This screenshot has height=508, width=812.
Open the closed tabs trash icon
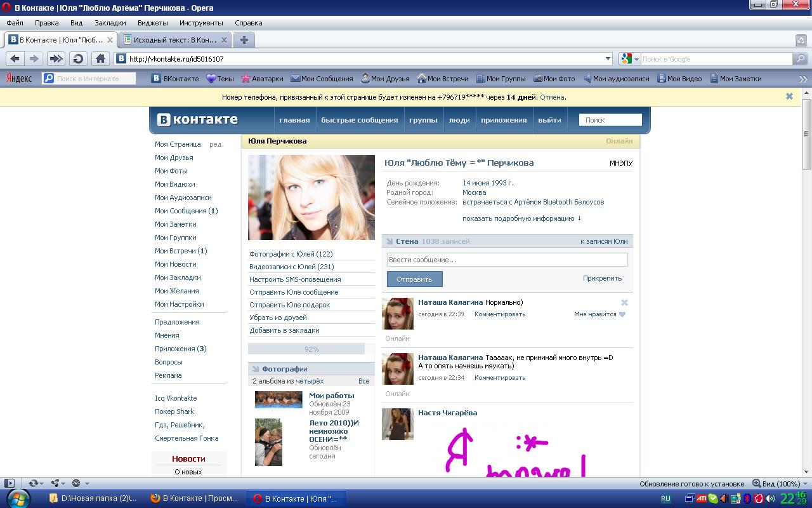point(801,40)
